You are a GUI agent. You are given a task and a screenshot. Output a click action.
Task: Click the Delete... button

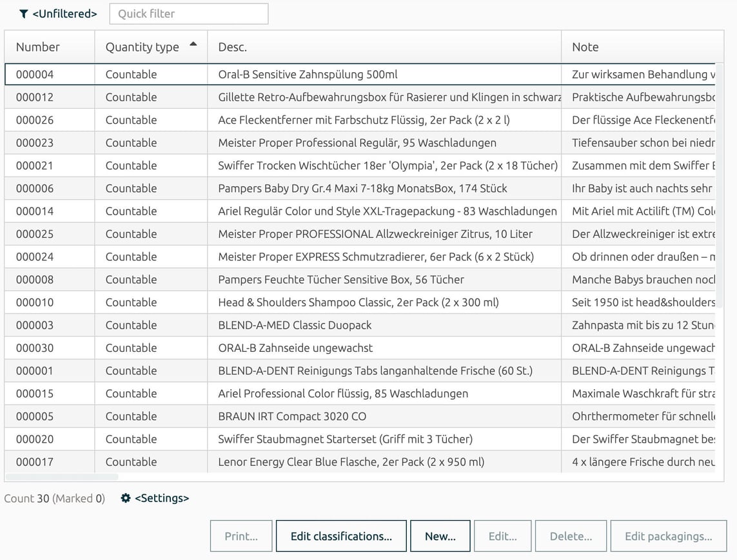[x=571, y=536]
